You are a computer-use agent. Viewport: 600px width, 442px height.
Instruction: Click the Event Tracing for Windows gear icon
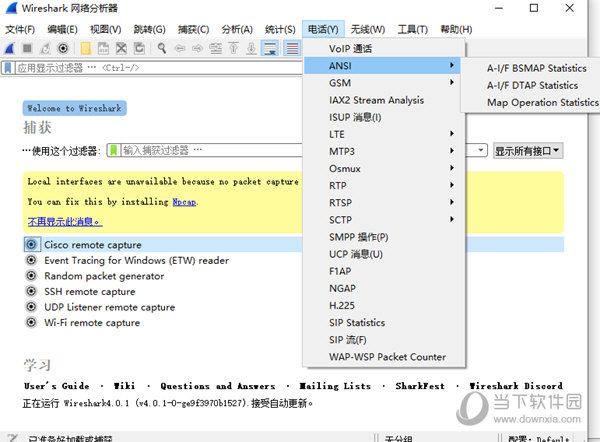[x=31, y=260]
